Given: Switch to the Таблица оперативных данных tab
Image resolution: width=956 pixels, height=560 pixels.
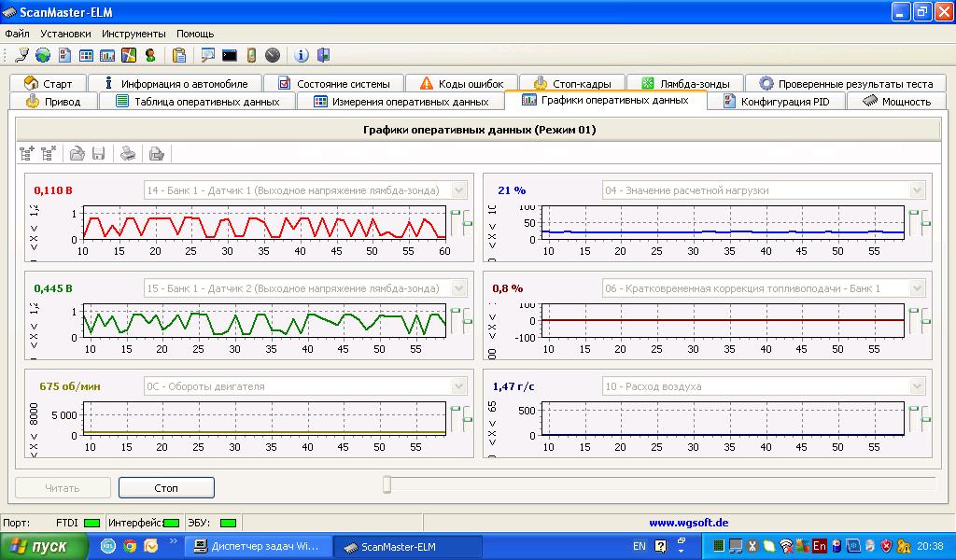Looking at the screenshot, I should pos(198,102).
